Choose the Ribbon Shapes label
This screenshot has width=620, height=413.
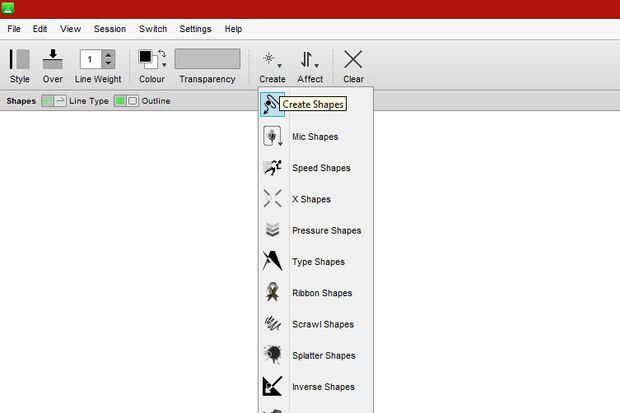[322, 293]
